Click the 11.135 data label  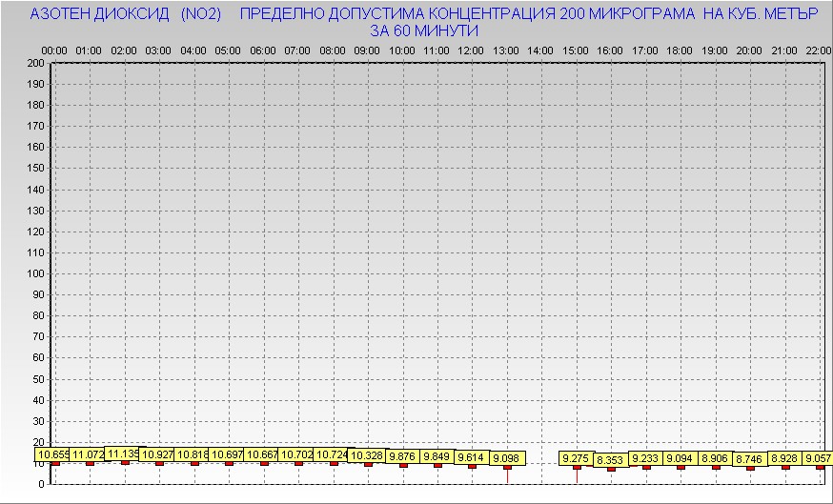(x=123, y=454)
